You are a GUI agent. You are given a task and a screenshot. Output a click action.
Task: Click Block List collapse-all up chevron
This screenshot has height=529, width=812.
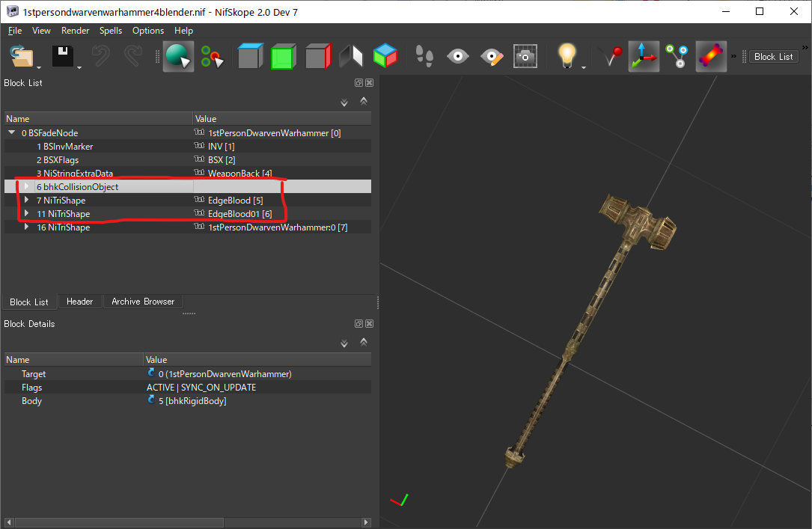pos(364,101)
